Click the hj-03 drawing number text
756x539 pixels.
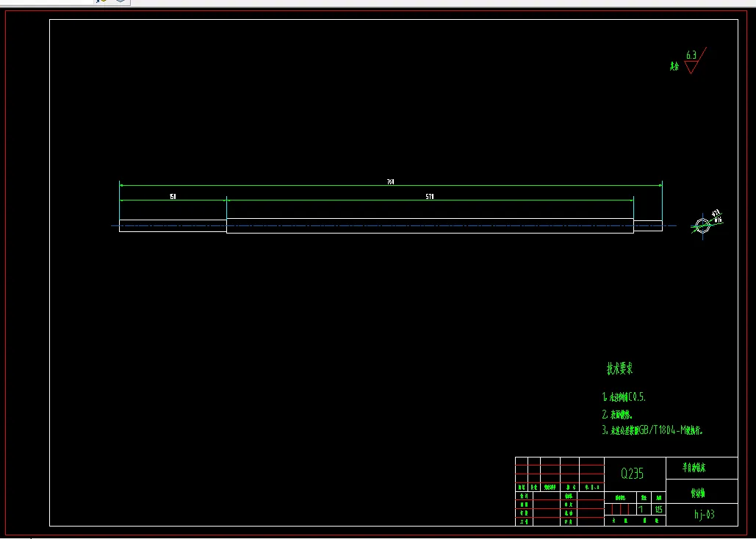coord(705,515)
